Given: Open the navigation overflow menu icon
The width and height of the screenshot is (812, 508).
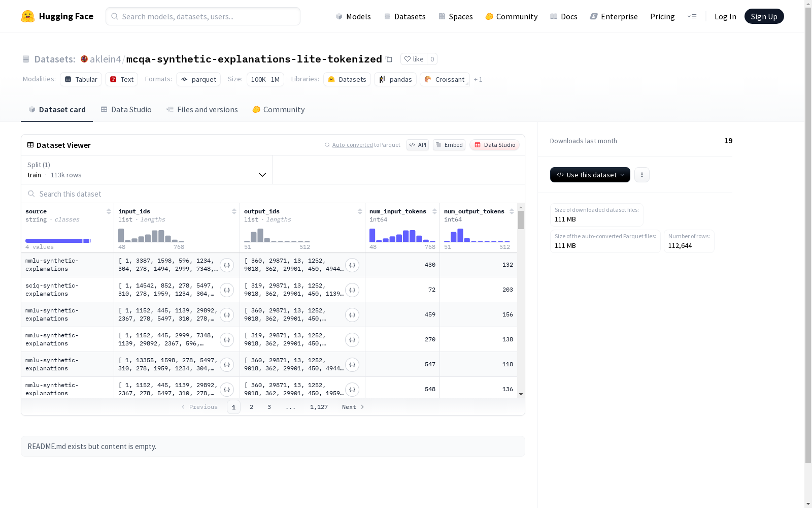Looking at the screenshot, I should 692,16.
